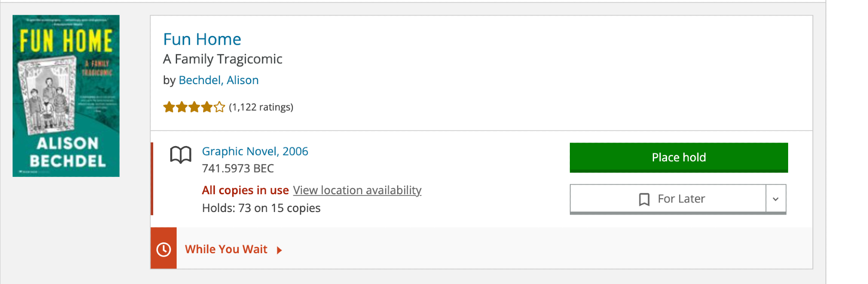Image resolution: width=868 pixels, height=284 pixels.
Task: Click the empty fifth rating star
Action: click(x=220, y=107)
